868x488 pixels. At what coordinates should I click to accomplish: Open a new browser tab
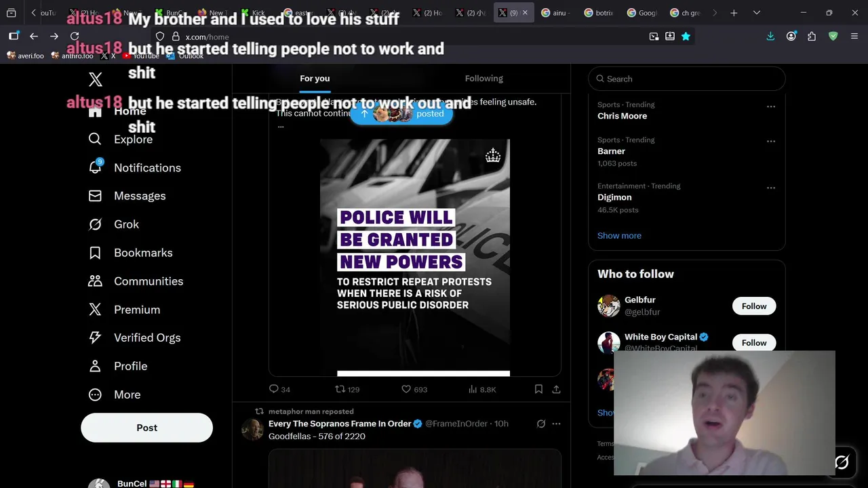[x=734, y=13]
